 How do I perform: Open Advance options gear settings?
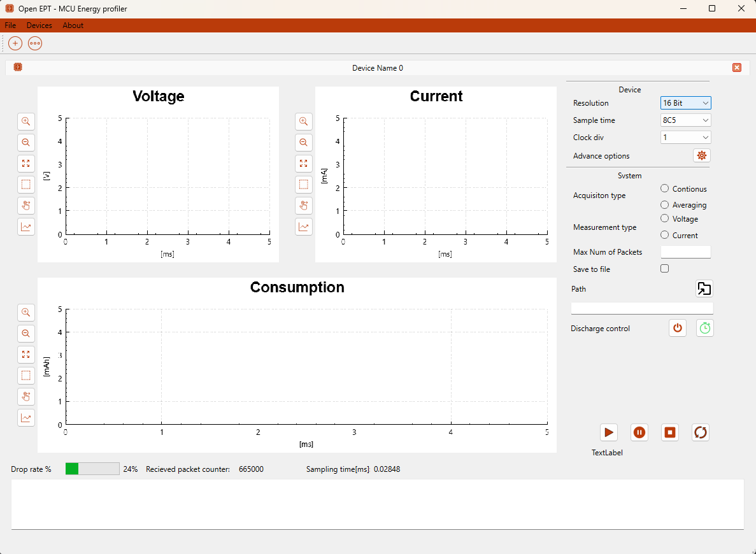click(x=702, y=155)
